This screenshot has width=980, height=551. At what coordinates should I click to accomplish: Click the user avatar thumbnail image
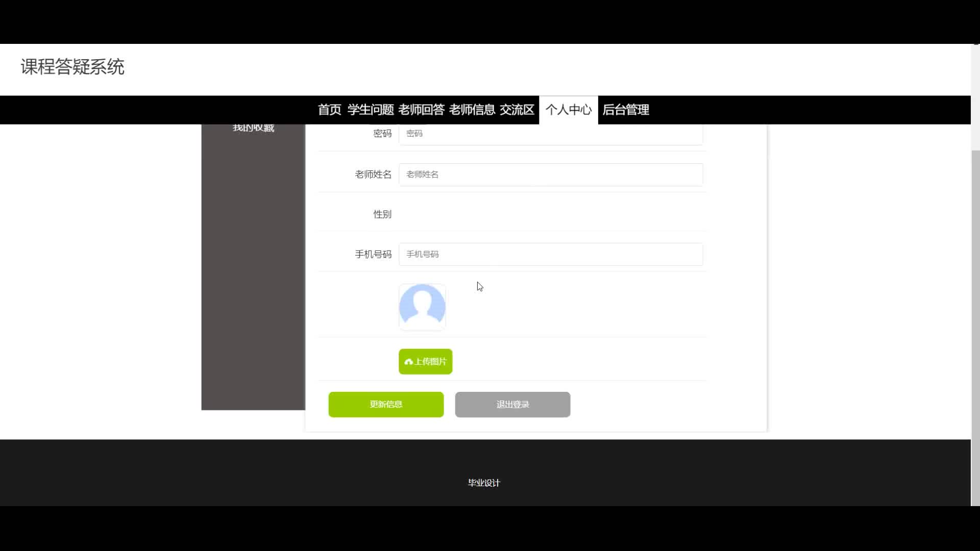click(422, 307)
